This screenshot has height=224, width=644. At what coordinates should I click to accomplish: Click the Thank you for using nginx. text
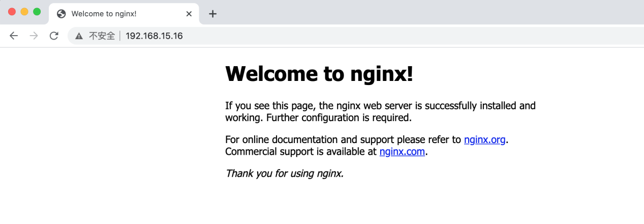(x=285, y=174)
